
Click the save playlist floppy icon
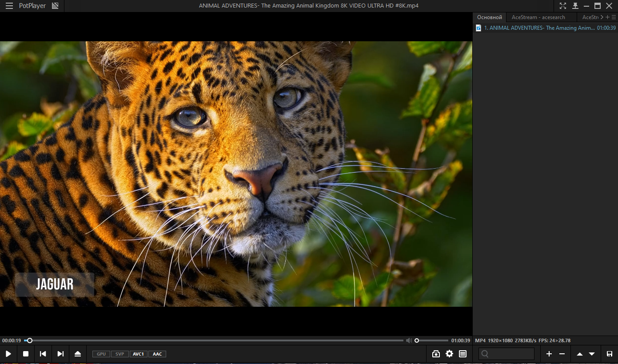(x=610, y=354)
